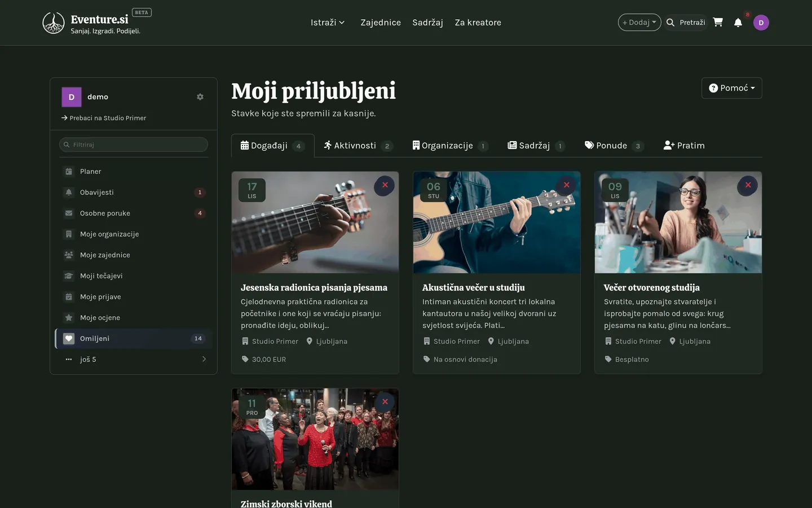Open the + Dodaj dropdown

[639, 23]
